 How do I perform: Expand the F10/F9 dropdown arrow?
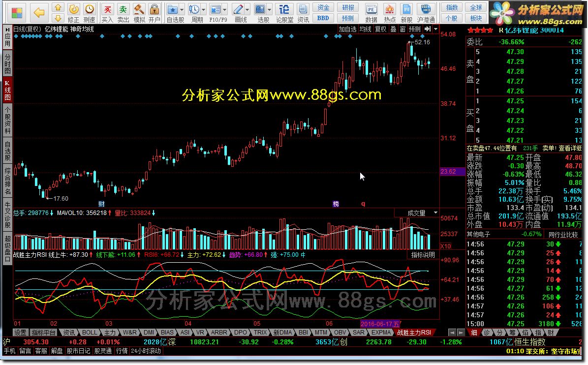[x=225, y=10]
